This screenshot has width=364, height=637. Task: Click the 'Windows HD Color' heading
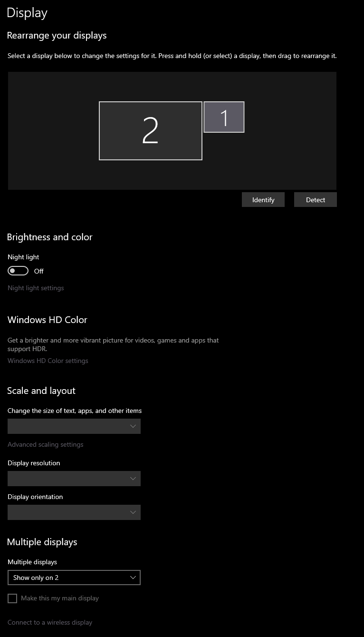click(x=48, y=320)
